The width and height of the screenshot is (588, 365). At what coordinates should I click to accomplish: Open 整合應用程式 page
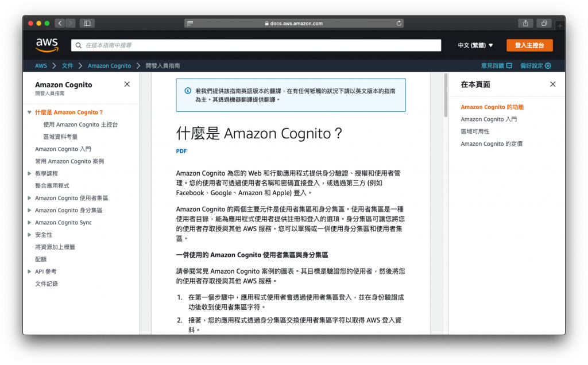pyautogui.click(x=52, y=185)
